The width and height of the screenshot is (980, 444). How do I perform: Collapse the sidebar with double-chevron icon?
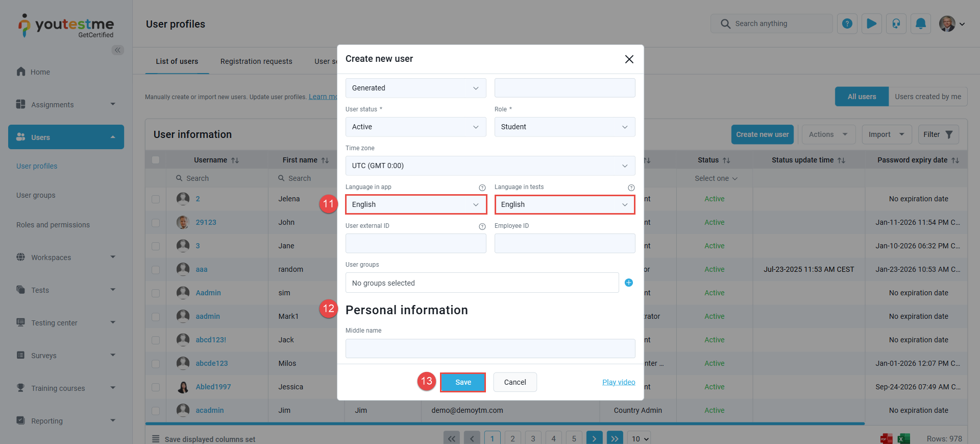118,50
